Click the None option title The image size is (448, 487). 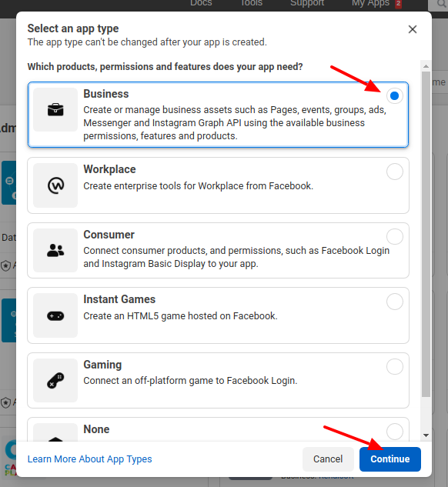(96, 429)
